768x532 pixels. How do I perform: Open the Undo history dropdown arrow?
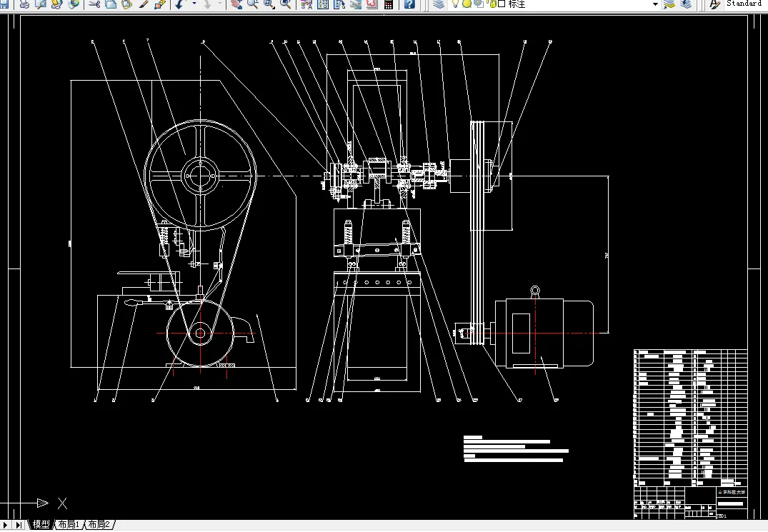coord(194,4)
